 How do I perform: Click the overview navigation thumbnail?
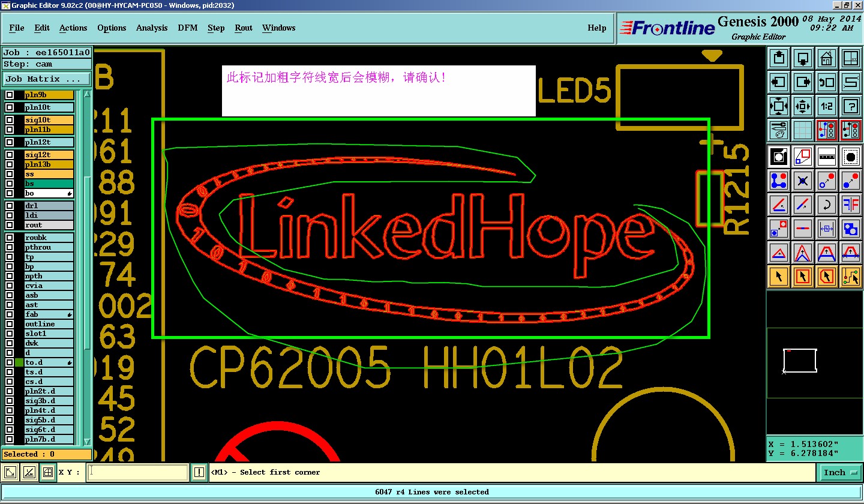click(x=814, y=363)
